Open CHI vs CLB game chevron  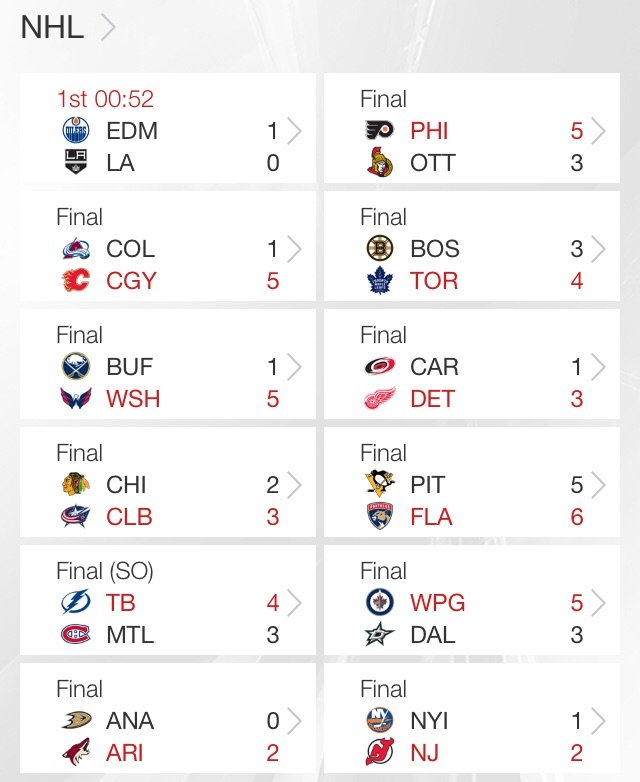point(295,485)
